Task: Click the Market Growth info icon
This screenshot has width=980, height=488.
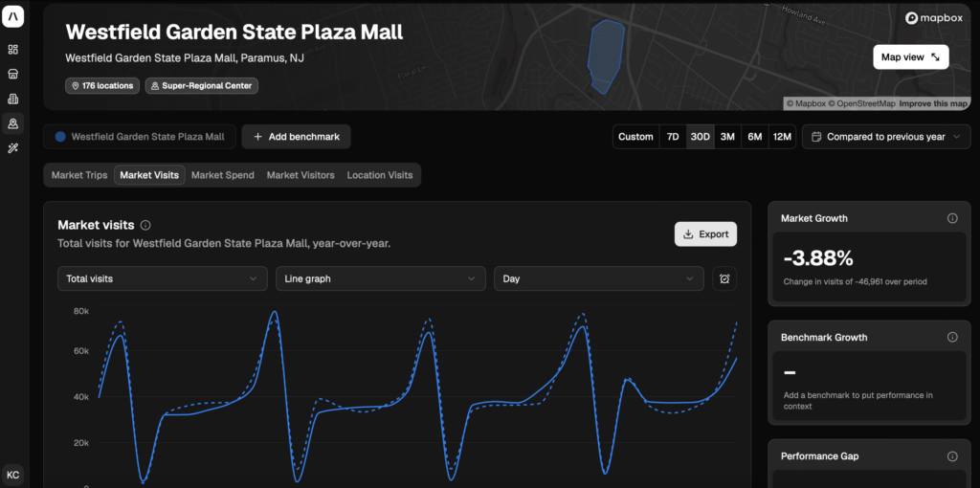Action: (952, 218)
